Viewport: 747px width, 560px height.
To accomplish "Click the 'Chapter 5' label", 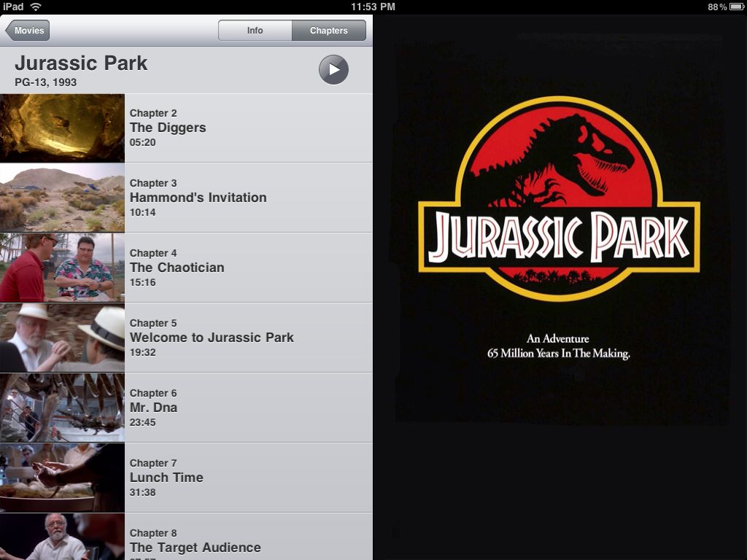I will [153, 323].
